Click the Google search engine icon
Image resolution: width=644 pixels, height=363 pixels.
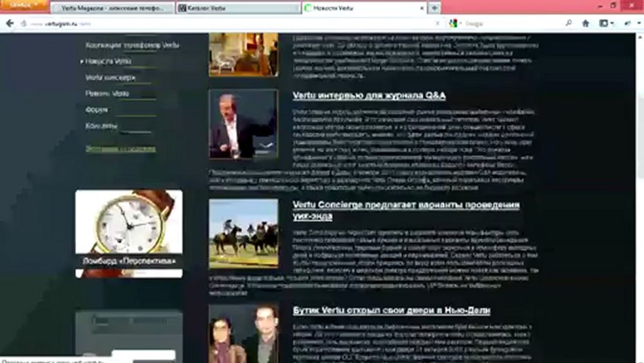[453, 24]
